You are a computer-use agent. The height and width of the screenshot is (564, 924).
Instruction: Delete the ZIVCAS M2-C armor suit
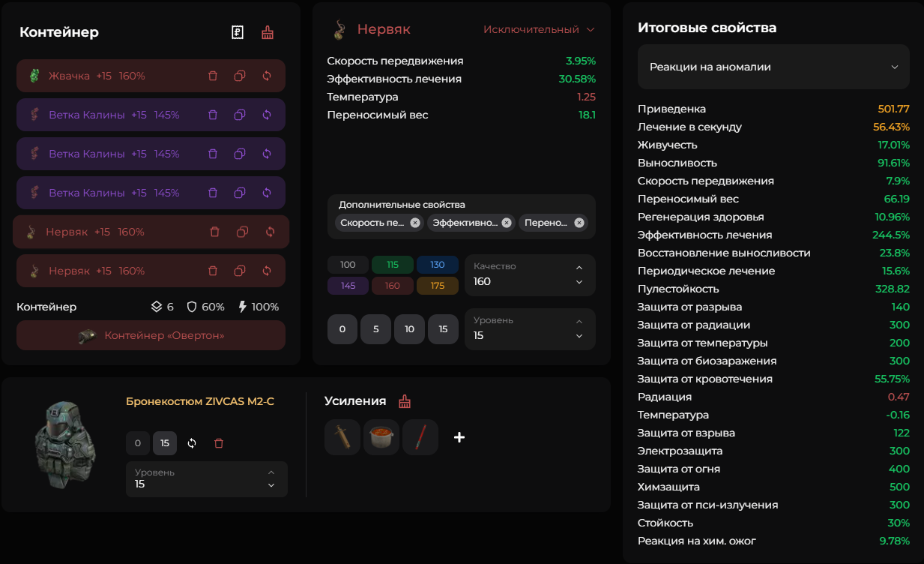[219, 443]
